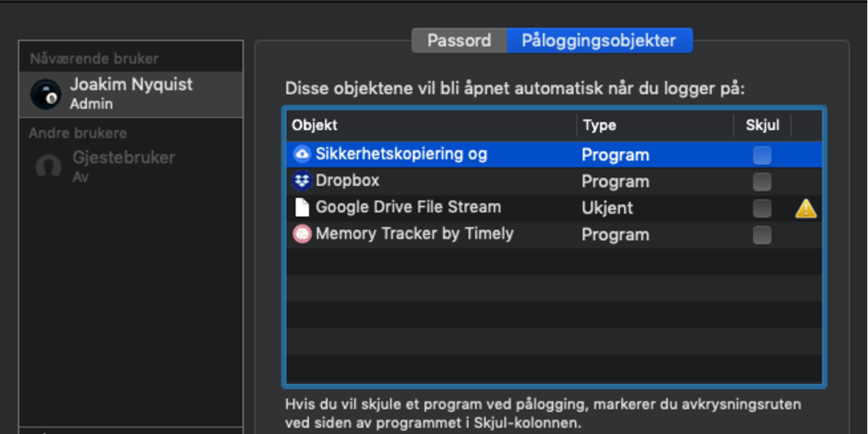The width and height of the screenshot is (868, 434).
Task: Click the Ukjent type cell
Action: 607,208
